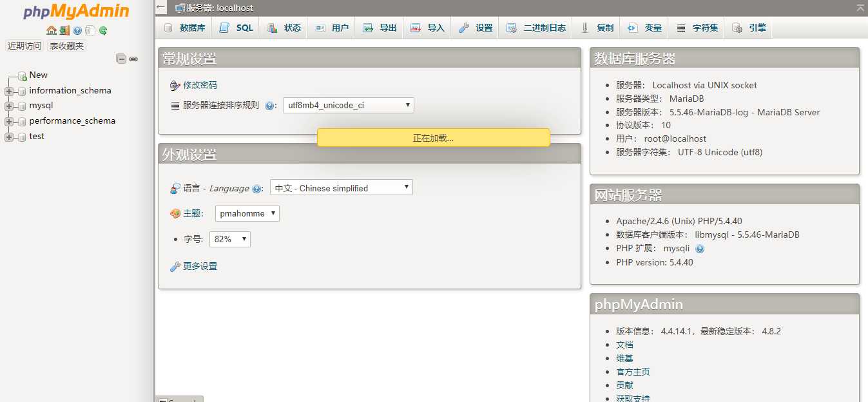Open the blue documentation help icon
868x402 pixels.
pyautogui.click(x=77, y=30)
